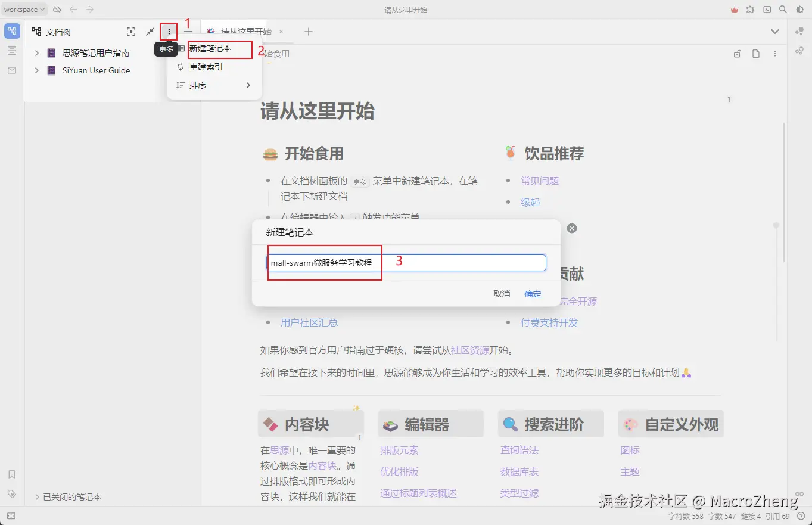812x525 pixels.
Task: Open the 缘起 link
Action: pyautogui.click(x=530, y=202)
